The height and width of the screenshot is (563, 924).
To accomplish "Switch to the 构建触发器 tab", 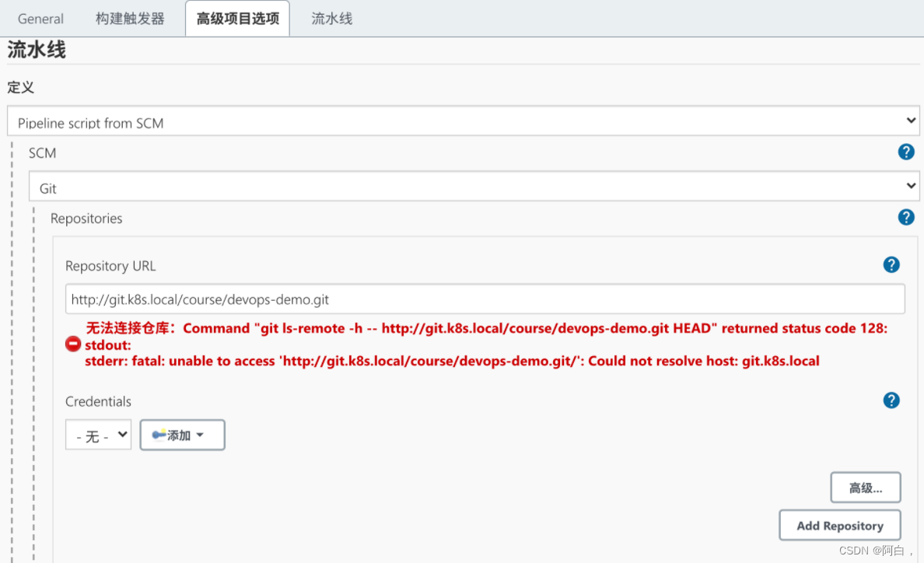I will click(130, 19).
